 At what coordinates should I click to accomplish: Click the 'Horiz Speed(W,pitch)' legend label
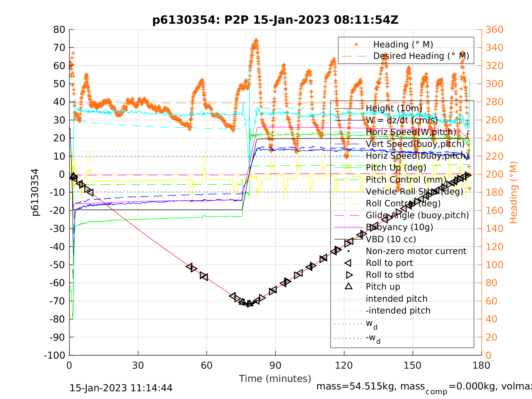click(411, 132)
